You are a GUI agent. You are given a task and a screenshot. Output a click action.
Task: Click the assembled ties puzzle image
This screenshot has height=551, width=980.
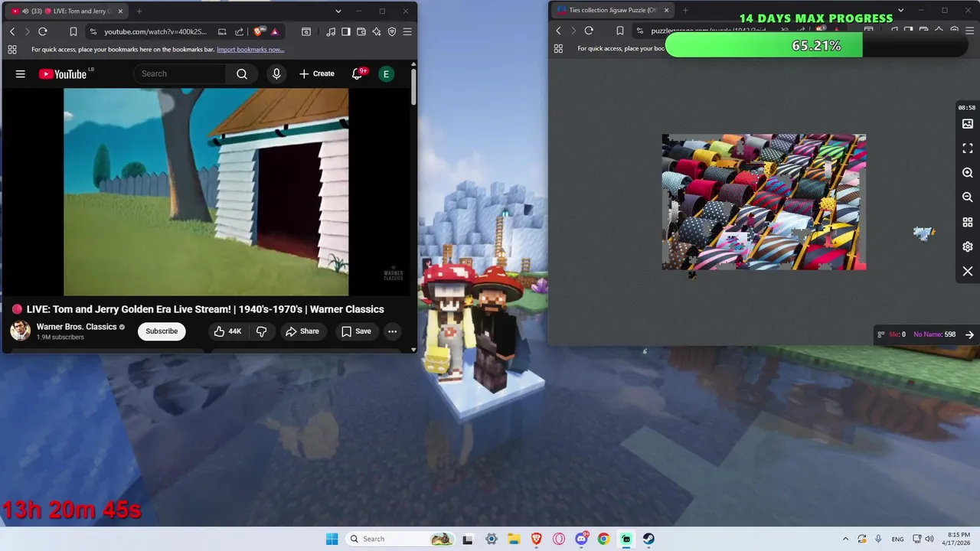click(x=764, y=202)
